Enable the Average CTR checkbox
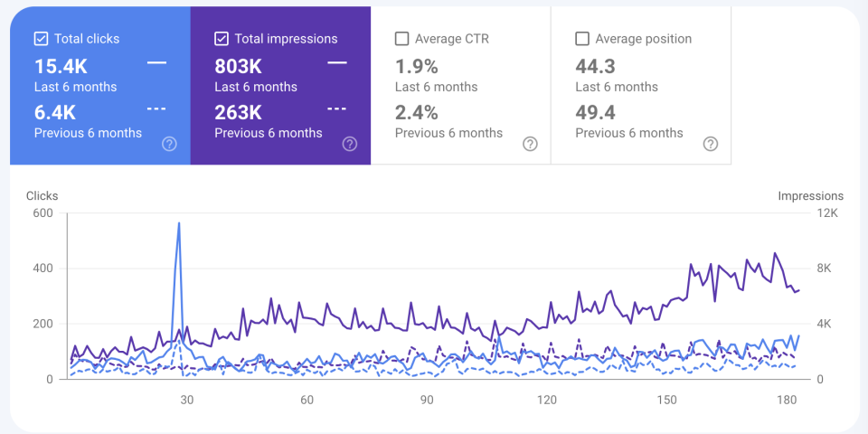This screenshot has width=868, height=434. 402,39
